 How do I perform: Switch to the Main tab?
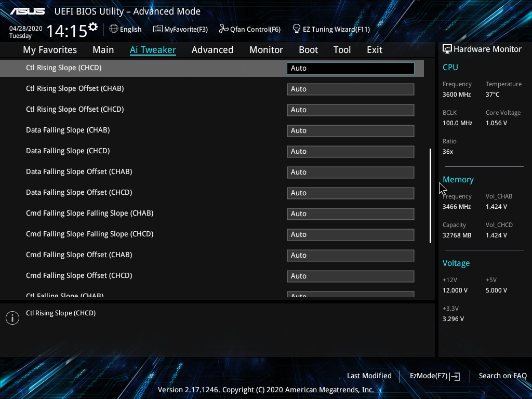pyautogui.click(x=103, y=50)
